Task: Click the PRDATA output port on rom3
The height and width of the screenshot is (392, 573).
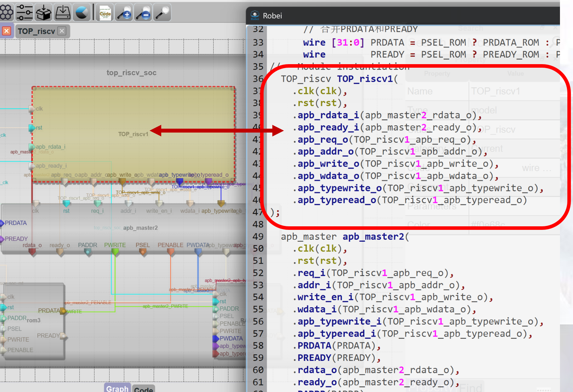Action: click(x=63, y=311)
